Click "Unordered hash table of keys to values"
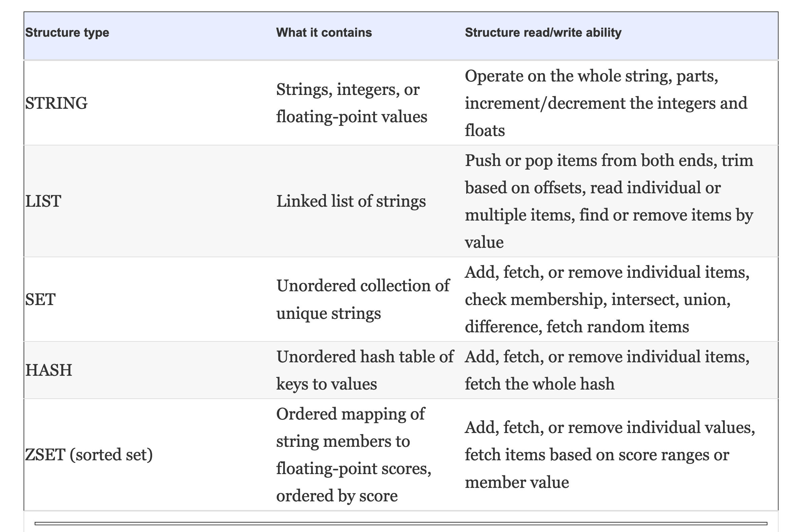Screen dimensions: 789x532 pos(365,370)
